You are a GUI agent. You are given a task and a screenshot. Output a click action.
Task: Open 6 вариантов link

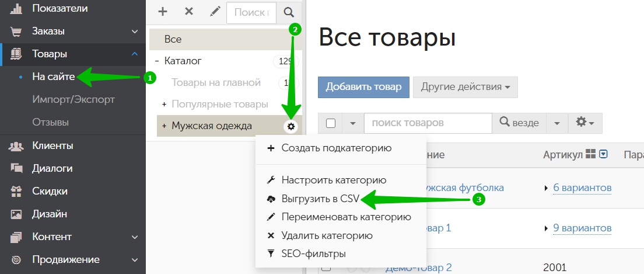pyautogui.click(x=582, y=188)
